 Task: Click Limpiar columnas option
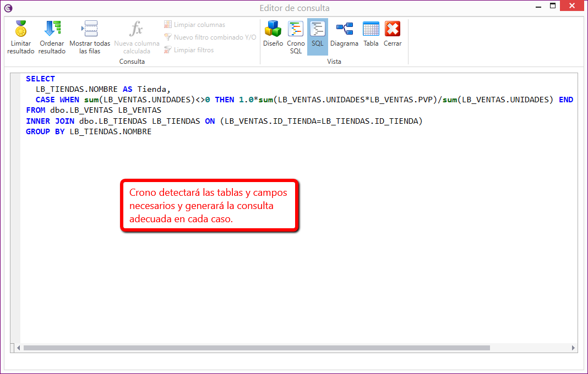194,25
